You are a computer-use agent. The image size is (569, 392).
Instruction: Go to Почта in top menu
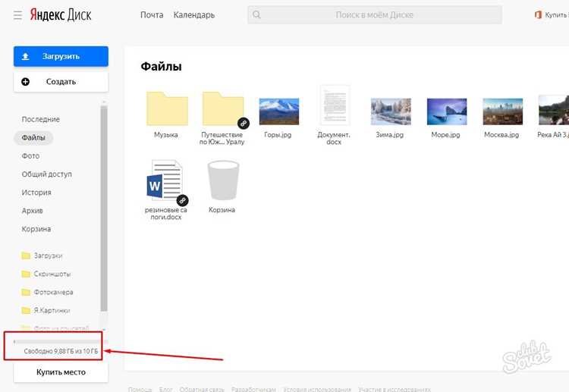[x=152, y=15]
